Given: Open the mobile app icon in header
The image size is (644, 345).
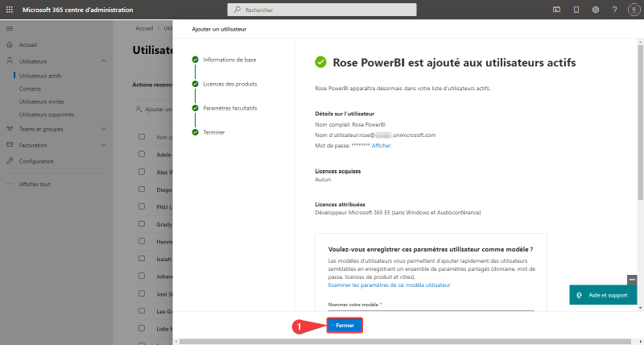Looking at the screenshot, I should pyautogui.click(x=576, y=10).
